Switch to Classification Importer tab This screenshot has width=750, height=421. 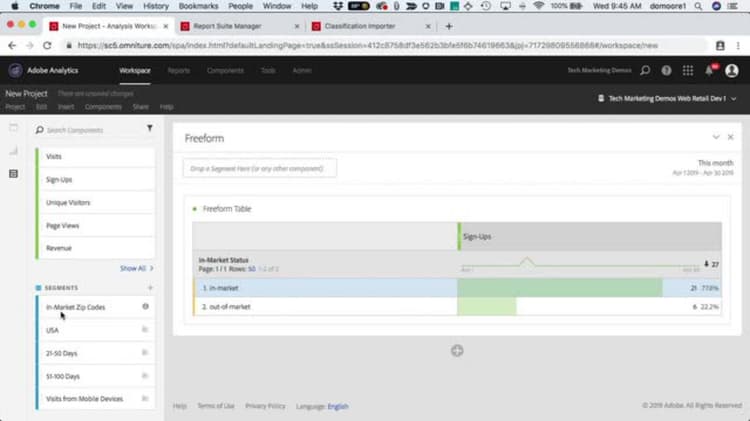(372, 26)
